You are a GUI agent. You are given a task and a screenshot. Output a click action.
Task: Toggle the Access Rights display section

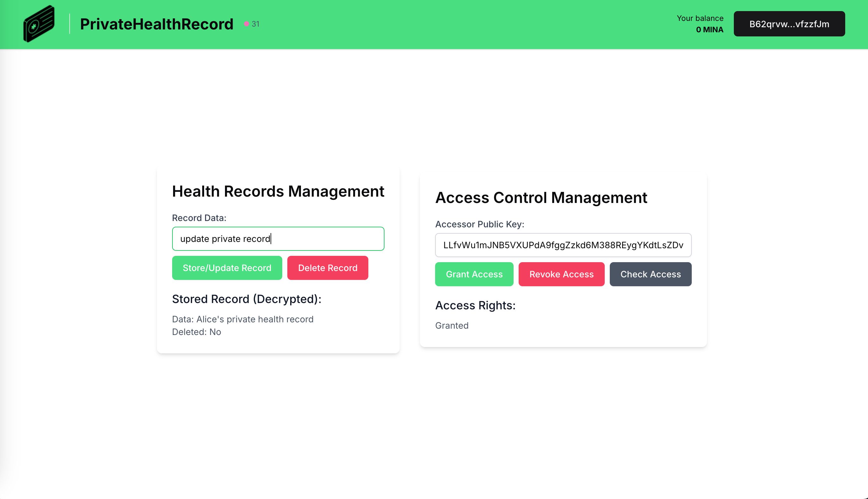coord(475,305)
